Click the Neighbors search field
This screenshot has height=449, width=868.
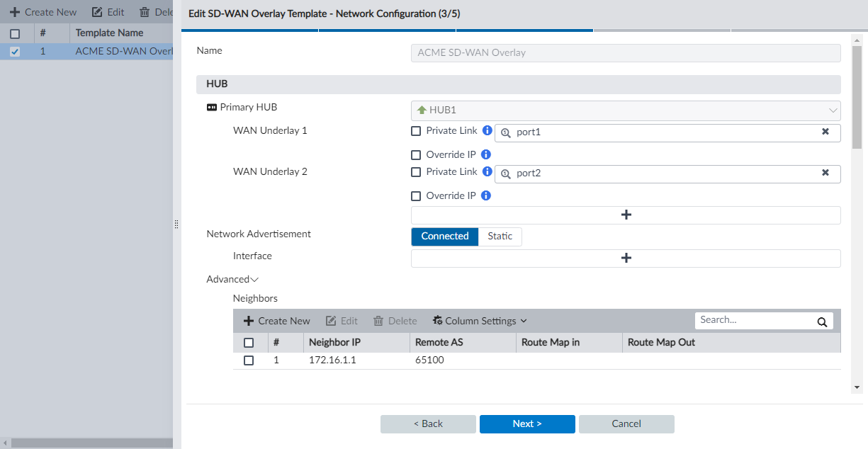(x=751, y=319)
